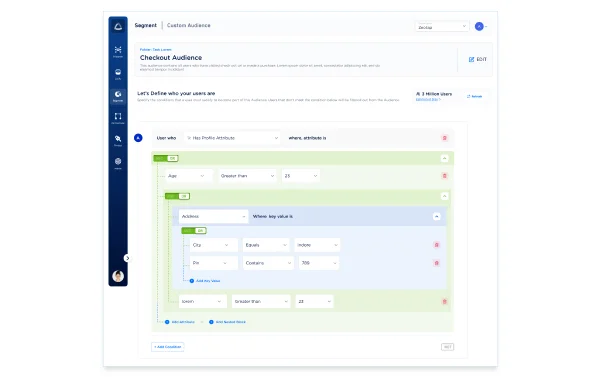Collapse the nested green group

(444, 196)
